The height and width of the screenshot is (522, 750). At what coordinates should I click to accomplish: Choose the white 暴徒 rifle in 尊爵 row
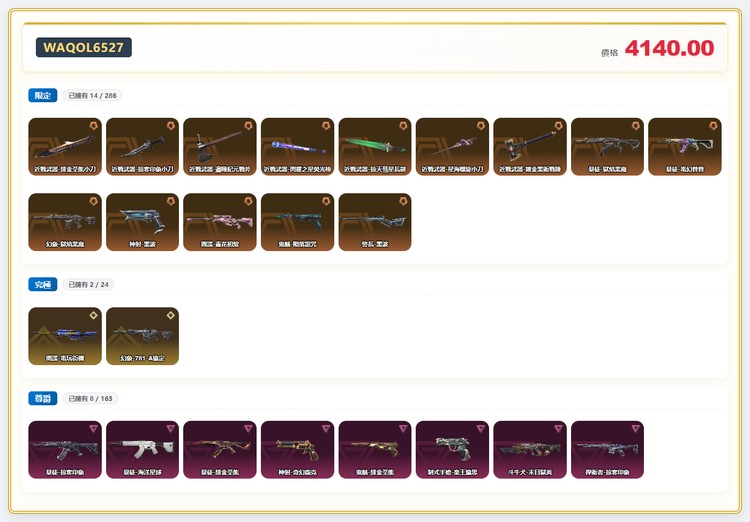coord(142,449)
